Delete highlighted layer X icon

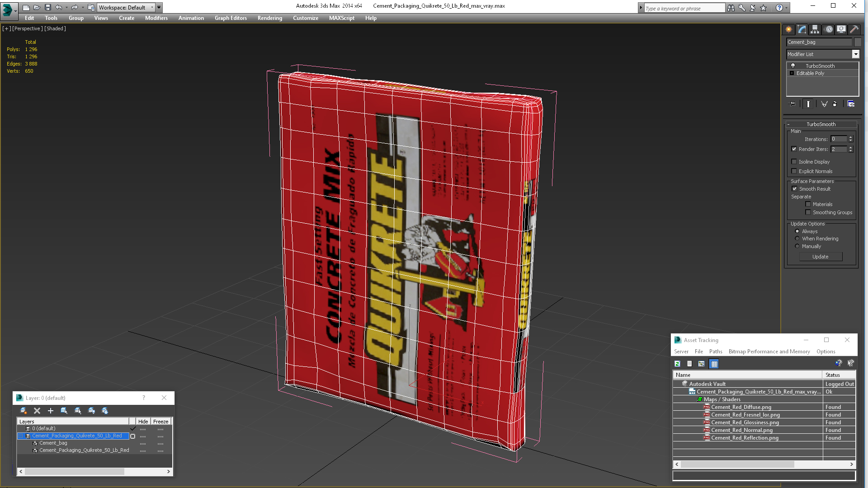point(37,411)
